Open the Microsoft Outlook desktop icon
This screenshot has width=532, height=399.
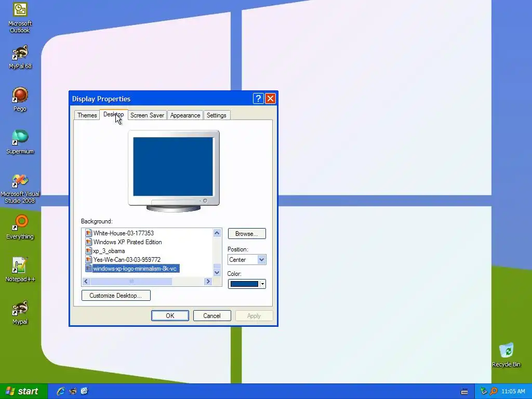[20, 18]
